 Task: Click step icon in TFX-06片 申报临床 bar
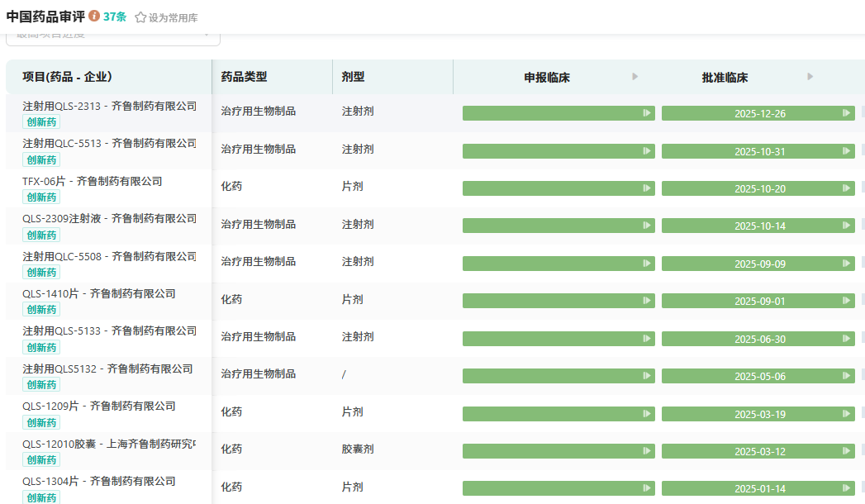click(647, 188)
